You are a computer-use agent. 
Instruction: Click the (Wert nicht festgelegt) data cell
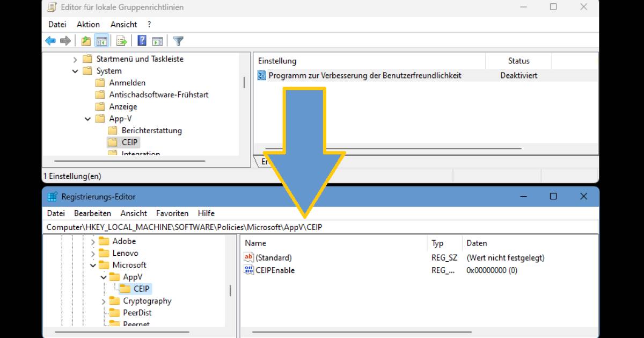point(506,258)
